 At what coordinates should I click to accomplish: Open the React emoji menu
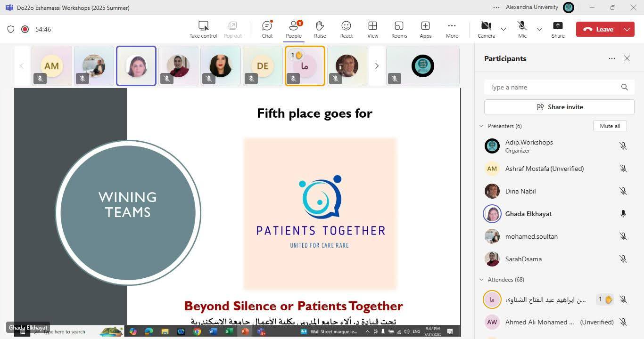point(346,29)
